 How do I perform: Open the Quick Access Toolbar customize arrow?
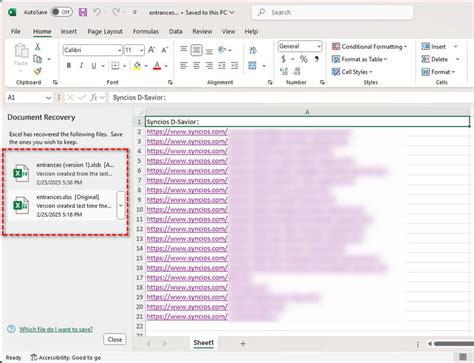point(135,12)
